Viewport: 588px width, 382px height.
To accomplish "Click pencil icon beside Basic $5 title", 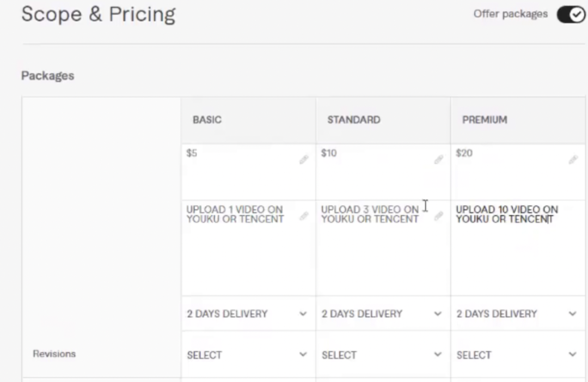I will (304, 160).
